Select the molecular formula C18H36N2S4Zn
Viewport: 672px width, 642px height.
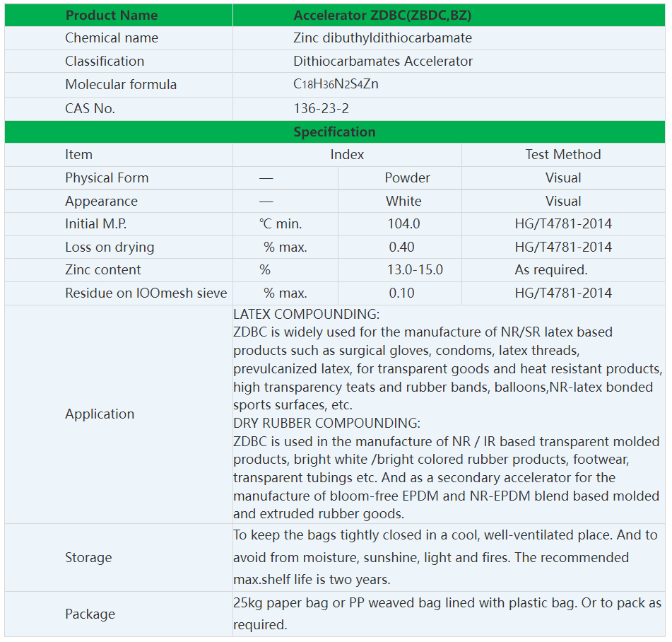point(336,85)
